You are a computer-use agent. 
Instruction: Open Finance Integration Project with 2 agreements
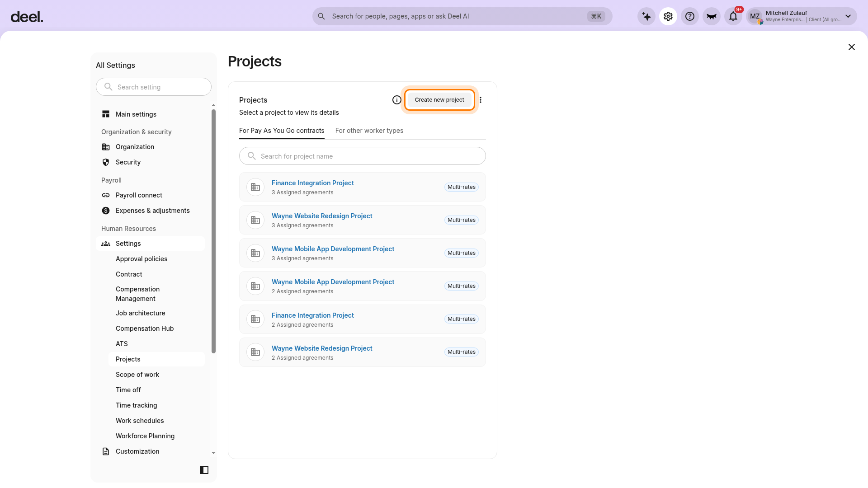pyautogui.click(x=313, y=315)
